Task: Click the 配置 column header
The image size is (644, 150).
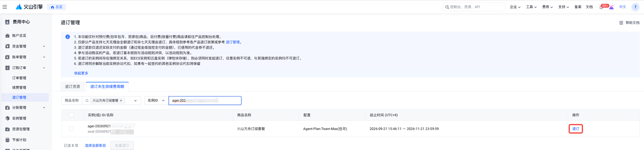Action: (307, 115)
